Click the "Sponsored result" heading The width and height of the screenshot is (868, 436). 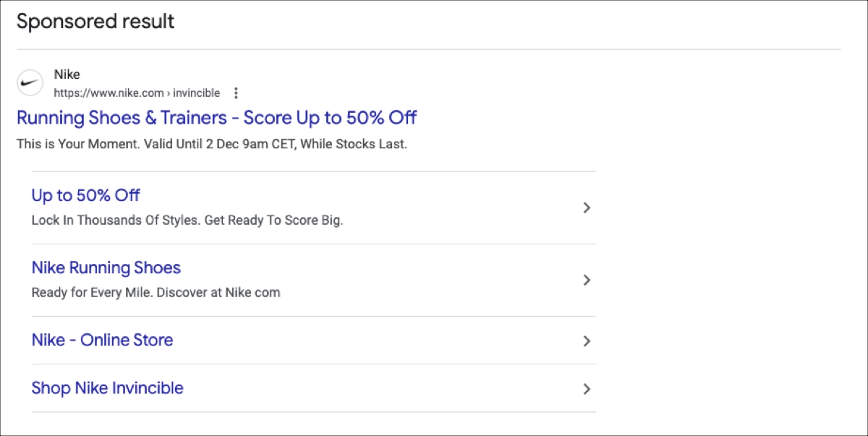click(95, 21)
